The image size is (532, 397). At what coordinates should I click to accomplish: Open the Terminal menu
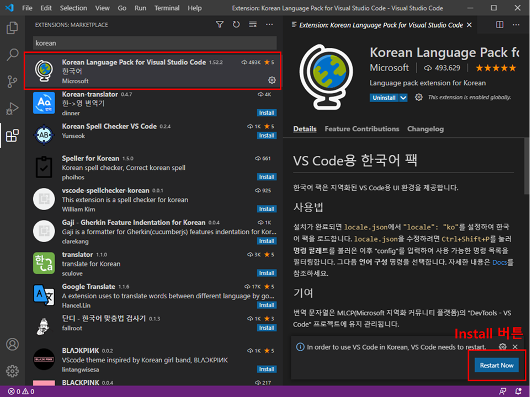click(x=167, y=8)
